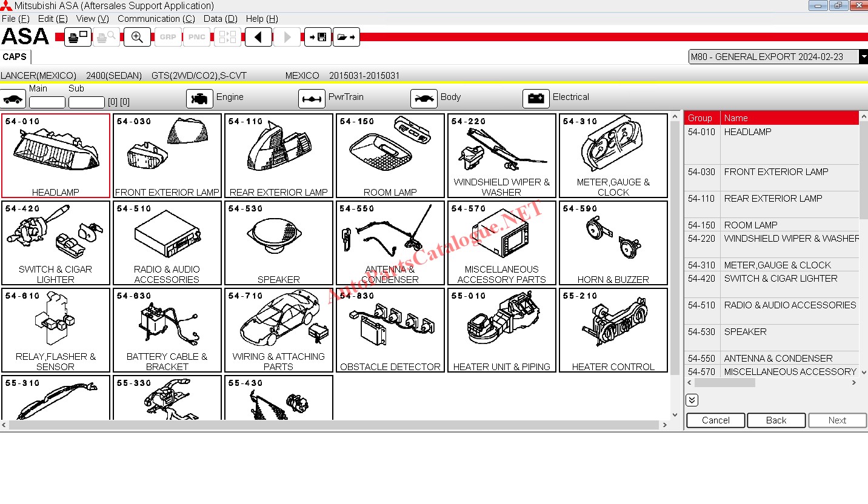Sort the list by Group column header

point(702,118)
